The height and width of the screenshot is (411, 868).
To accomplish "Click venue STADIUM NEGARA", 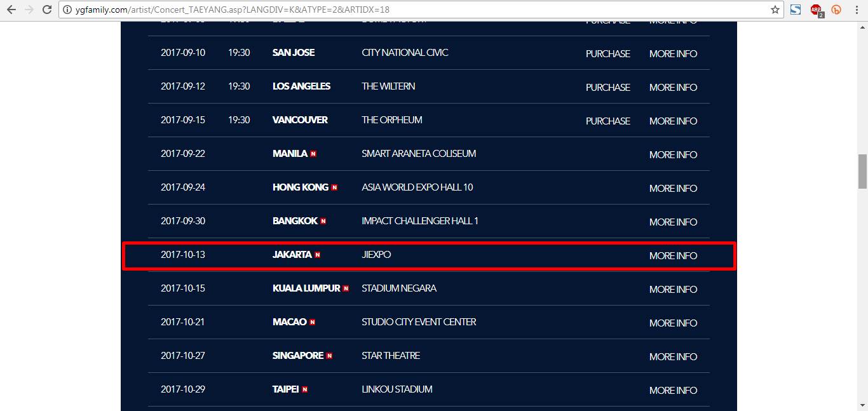I will click(399, 288).
